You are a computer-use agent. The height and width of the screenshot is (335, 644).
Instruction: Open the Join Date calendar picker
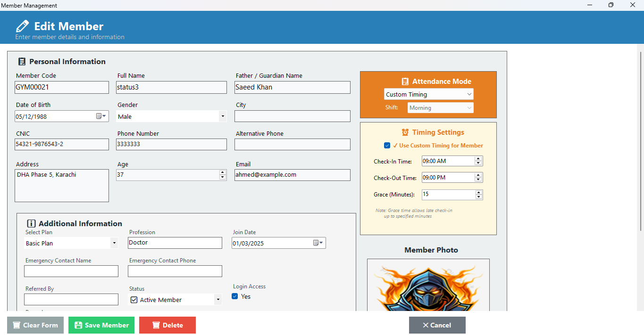(x=318, y=243)
